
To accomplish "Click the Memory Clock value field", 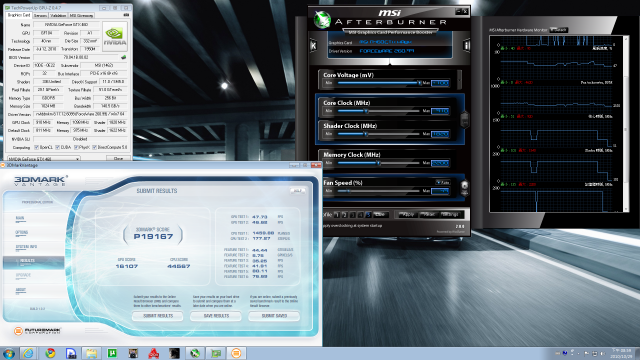I will coord(440,163).
